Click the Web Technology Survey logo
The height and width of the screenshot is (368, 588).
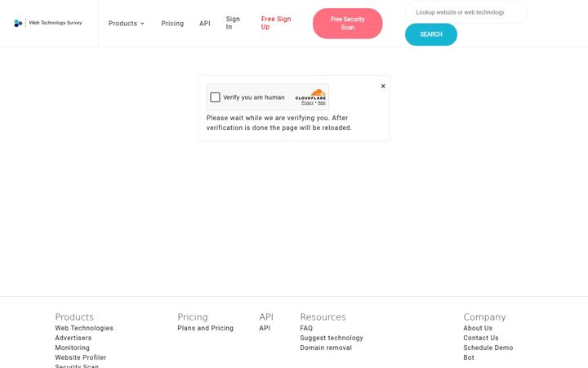pos(48,23)
